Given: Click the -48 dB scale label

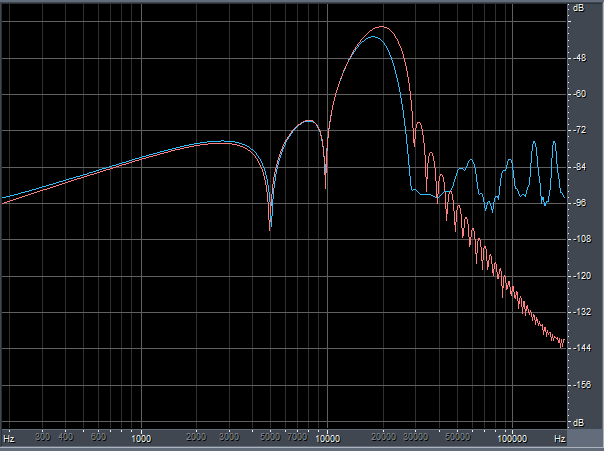Looking at the screenshot, I should (579, 58).
